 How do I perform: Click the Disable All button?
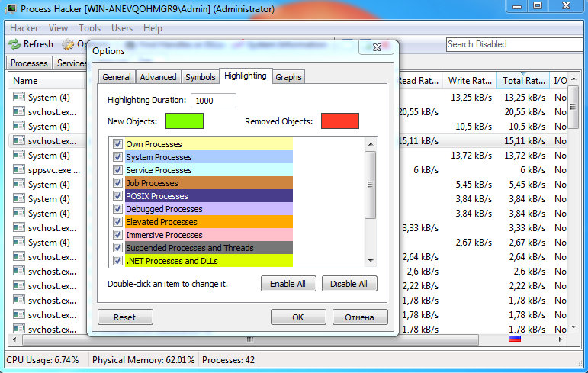coord(349,284)
